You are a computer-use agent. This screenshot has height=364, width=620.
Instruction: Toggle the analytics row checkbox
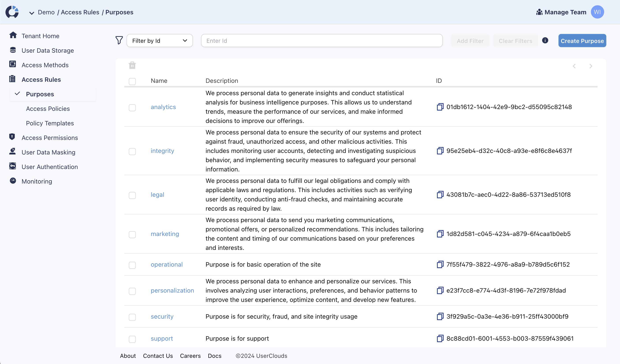coord(133,107)
